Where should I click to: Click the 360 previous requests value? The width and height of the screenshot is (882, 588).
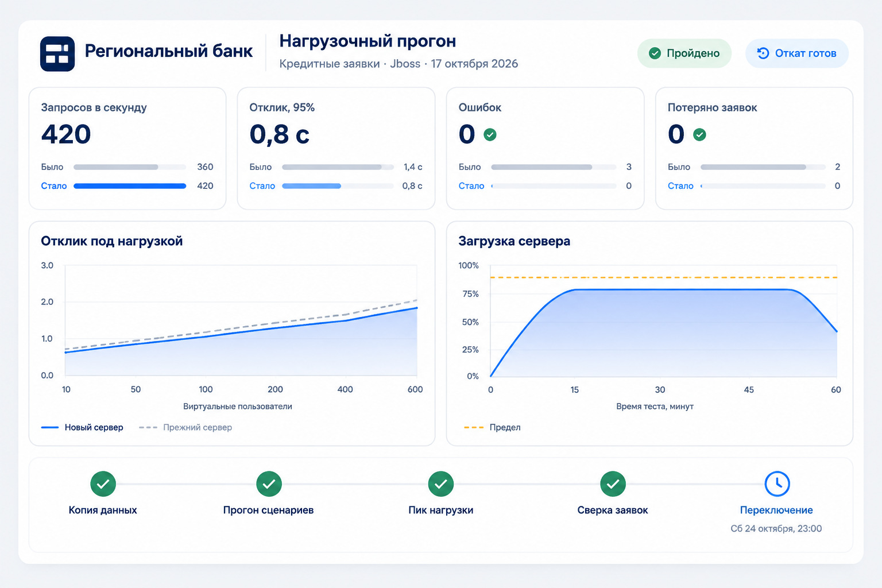pos(205,167)
